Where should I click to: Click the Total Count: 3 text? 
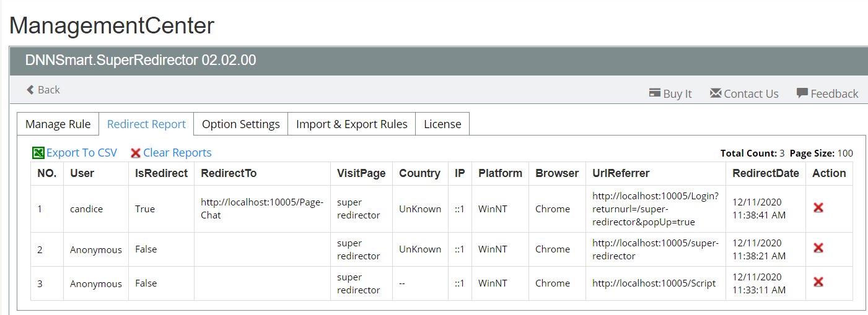pyautogui.click(x=753, y=153)
